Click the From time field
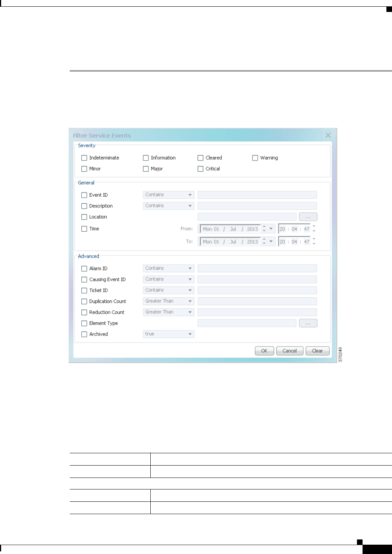This screenshot has width=392, height=554. click(x=294, y=229)
